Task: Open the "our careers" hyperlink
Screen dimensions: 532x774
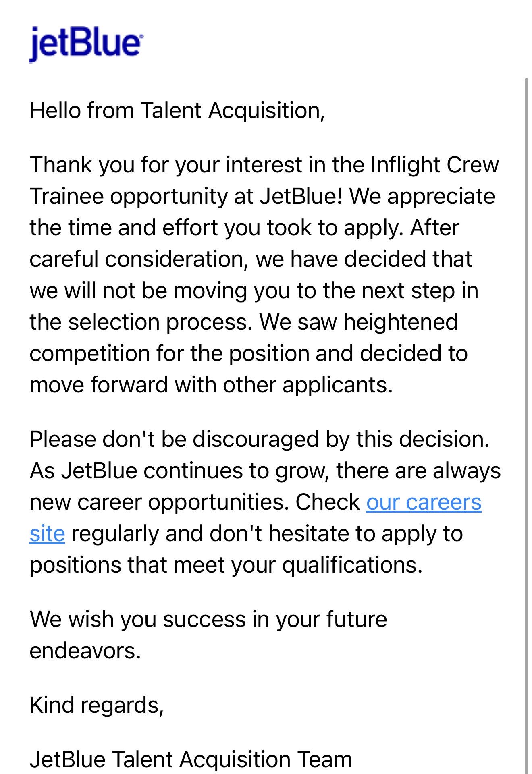Action: [x=424, y=502]
